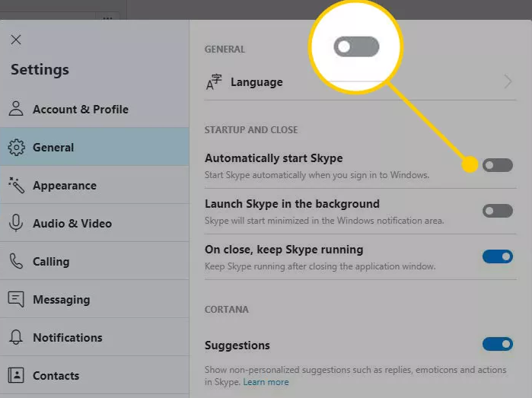Turn on Launch Skype in the background
Screen dimensions: 532x398
click(x=498, y=211)
